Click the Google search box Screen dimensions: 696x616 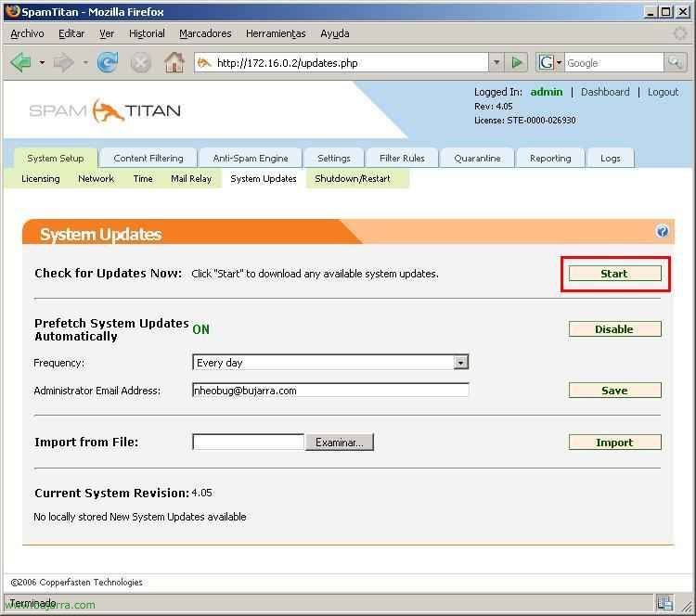click(614, 62)
